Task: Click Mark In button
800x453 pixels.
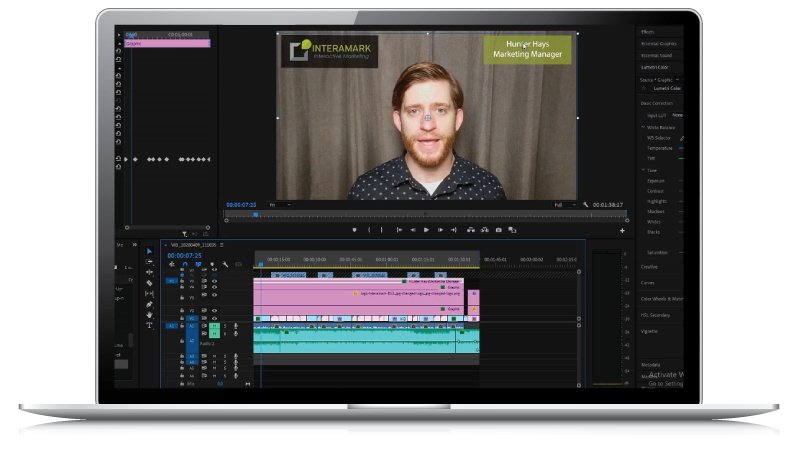Action: pyautogui.click(x=369, y=230)
